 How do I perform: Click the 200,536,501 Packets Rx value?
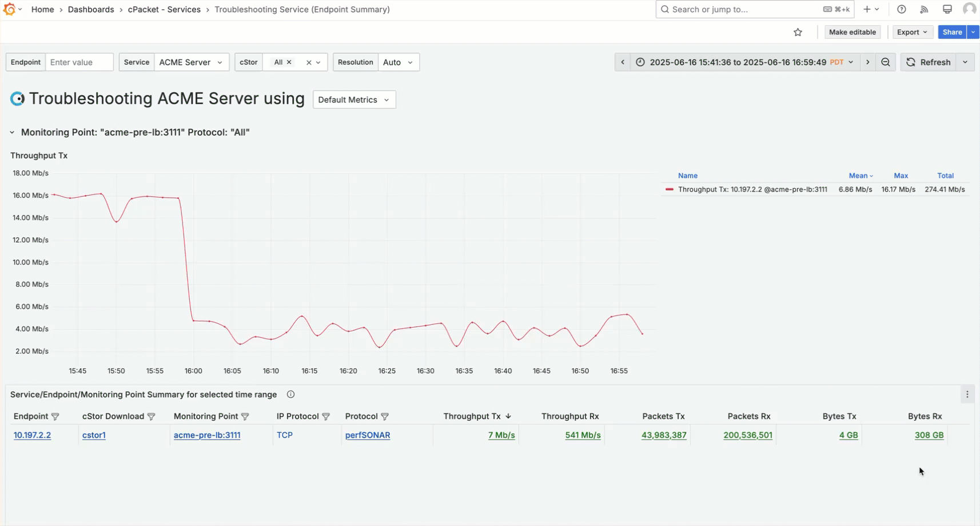[748, 435]
